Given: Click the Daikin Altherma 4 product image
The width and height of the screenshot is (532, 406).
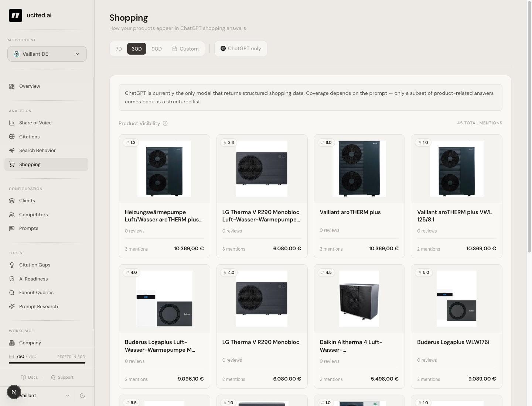Looking at the screenshot, I should click(359, 299).
